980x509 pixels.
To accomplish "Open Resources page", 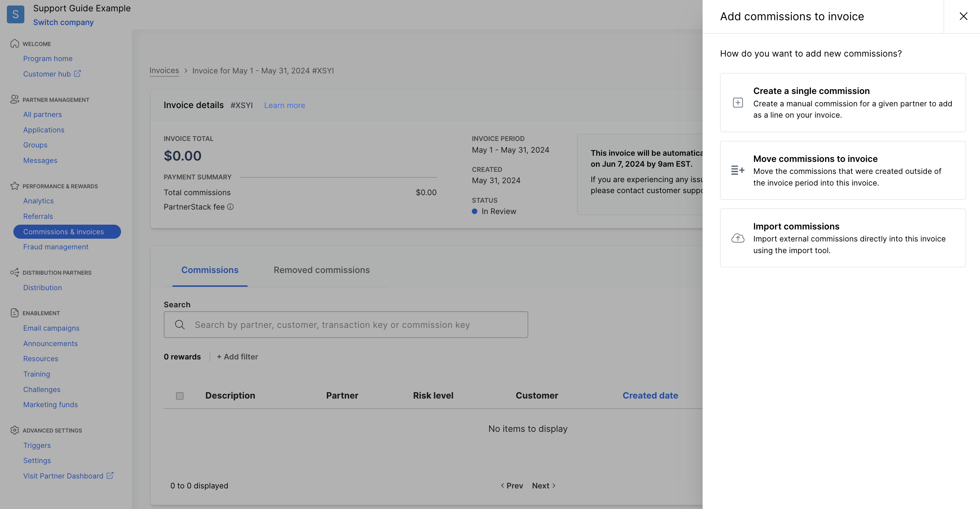I will point(40,359).
